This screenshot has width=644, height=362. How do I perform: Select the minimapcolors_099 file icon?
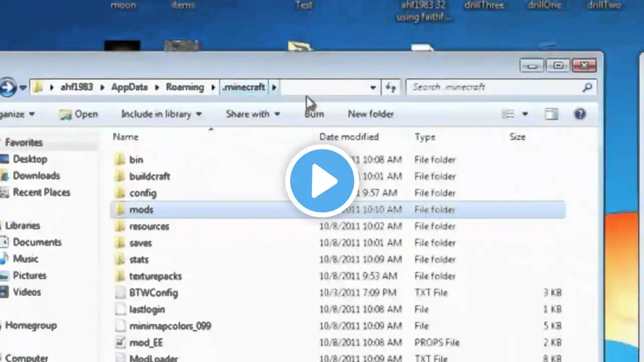[x=120, y=326]
